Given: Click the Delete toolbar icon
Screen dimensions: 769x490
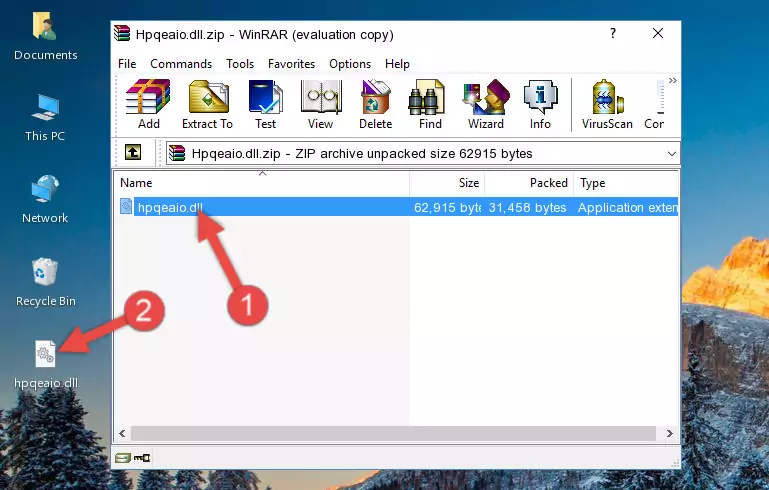Looking at the screenshot, I should click(x=376, y=104).
